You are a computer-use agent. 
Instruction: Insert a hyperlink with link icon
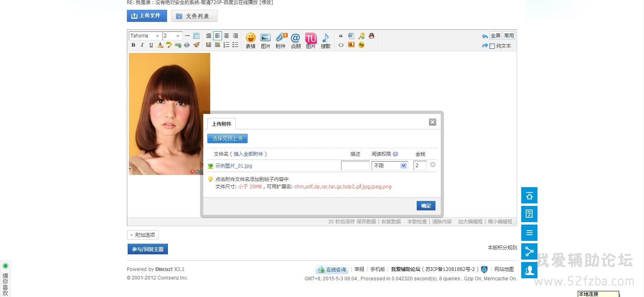point(178,45)
